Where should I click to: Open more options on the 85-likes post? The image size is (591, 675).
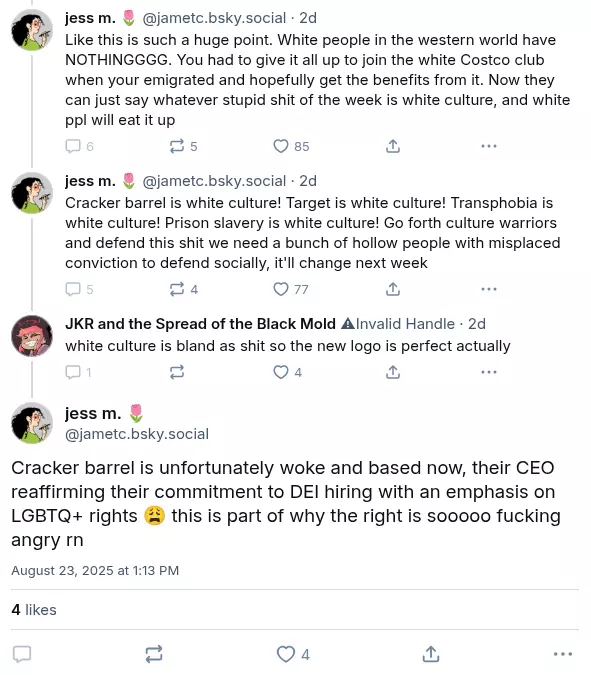click(489, 146)
